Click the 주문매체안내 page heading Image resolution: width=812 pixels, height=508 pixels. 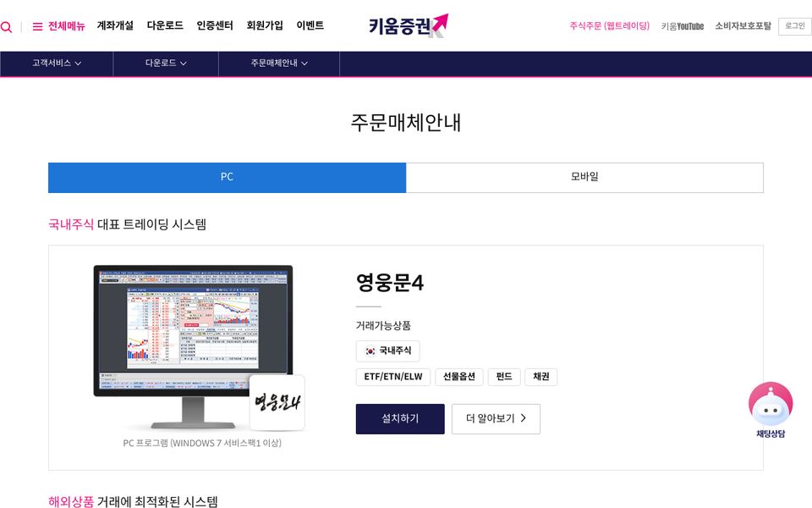coord(405,123)
